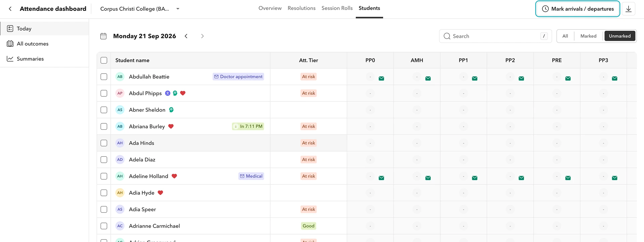The image size is (644, 242).
Task: Click the mail icon in Adeline Holland's AMH cell
Action: coord(428,178)
